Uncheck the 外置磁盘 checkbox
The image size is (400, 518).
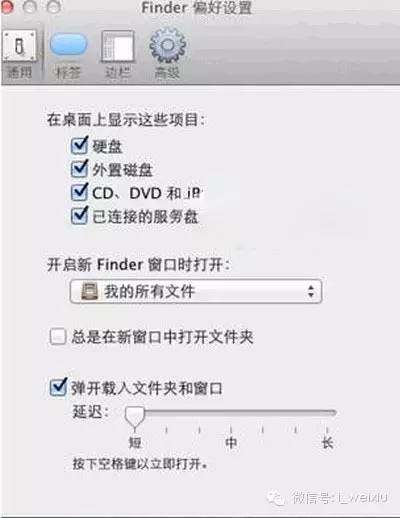[x=79, y=169]
